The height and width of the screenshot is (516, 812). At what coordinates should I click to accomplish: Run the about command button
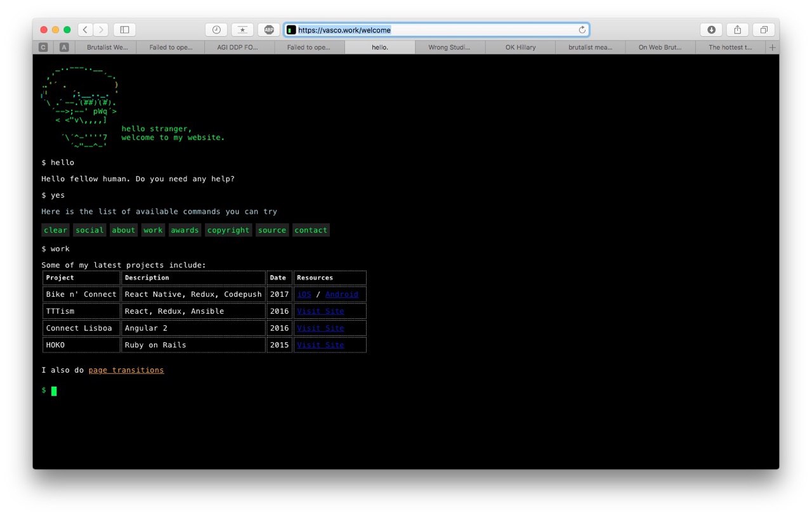[124, 230]
